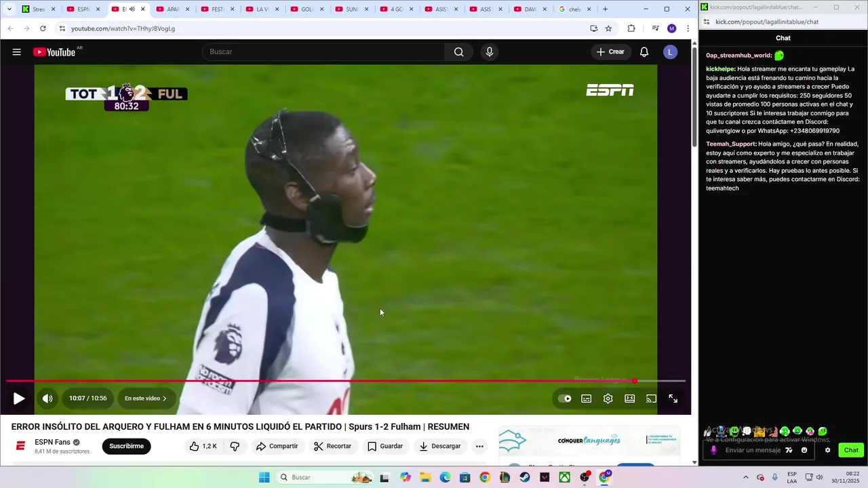Open Chrome extensions puzzle icon
Image resolution: width=868 pixels, height=488 pixels.
click(x=631, y=28)
